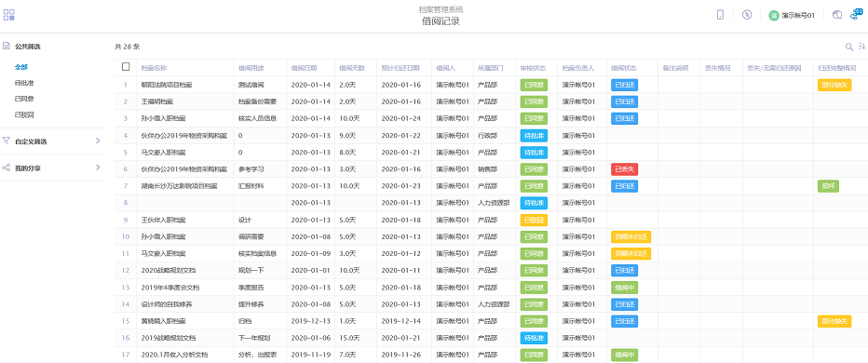This screenshot has height=363, width=868.
Task: Click the 档案名称 column header
Action: (x=154, y=68)
